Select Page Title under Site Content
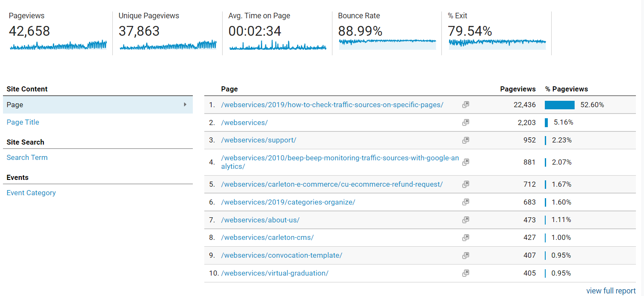The width and height of the screenshot is (644, 296). click(x=23, y=122)
